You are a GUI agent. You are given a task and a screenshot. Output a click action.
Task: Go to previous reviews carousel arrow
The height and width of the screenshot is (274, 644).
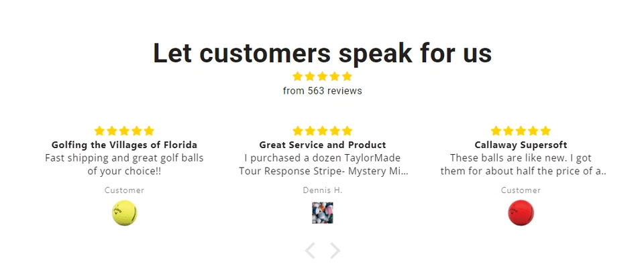pos(310,251)
